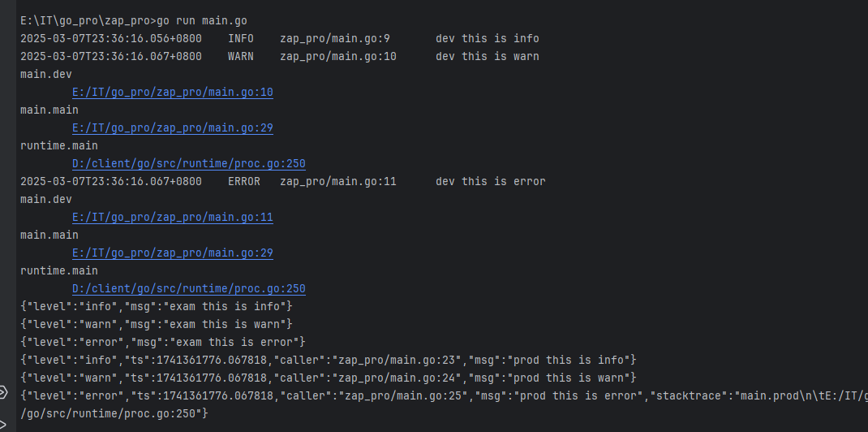Open the first proc.go:250 runtime link

tap(188, 164)
